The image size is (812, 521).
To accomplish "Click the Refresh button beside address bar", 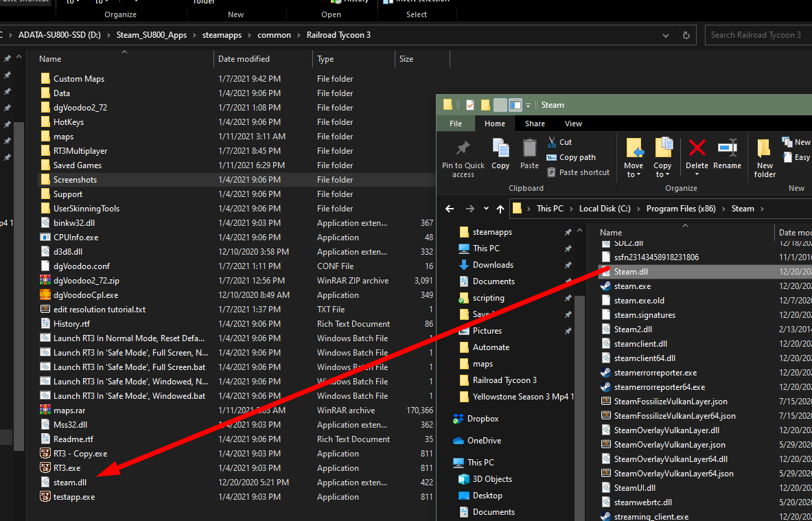I will [686, 35].
